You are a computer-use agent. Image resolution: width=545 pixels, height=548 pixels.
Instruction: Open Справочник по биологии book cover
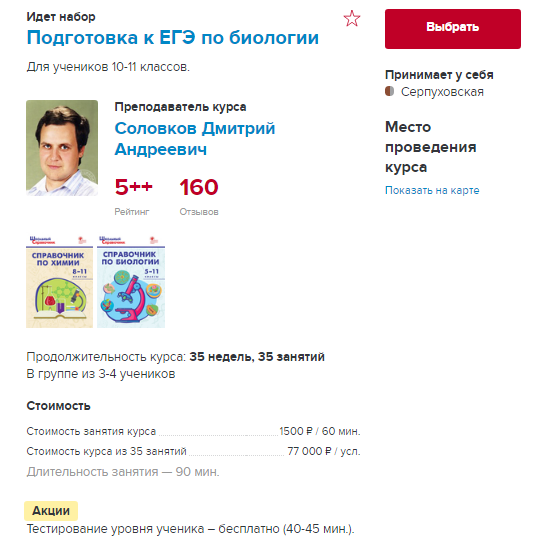click(x=131, y=281)
